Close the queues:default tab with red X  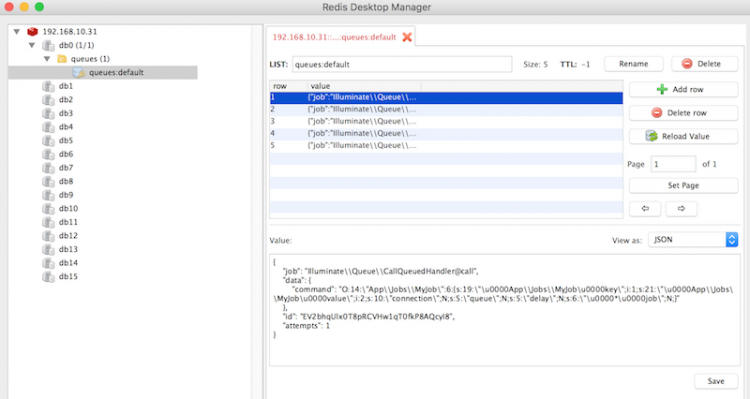[x=407, y=37]
